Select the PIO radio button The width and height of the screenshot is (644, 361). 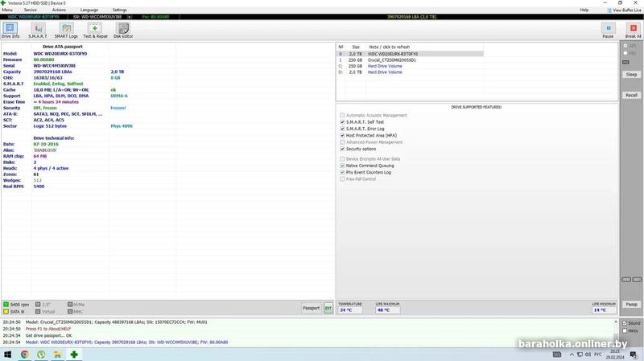(x=625, y=53)
